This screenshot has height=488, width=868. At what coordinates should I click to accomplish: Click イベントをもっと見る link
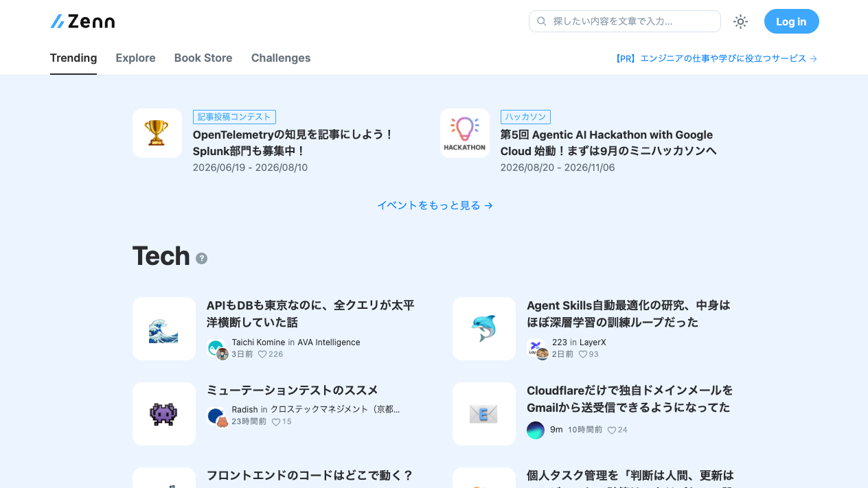click(x=435, y=205)
